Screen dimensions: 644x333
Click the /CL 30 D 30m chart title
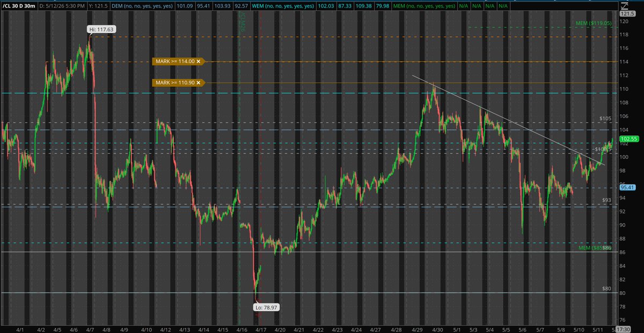(20, 5)
